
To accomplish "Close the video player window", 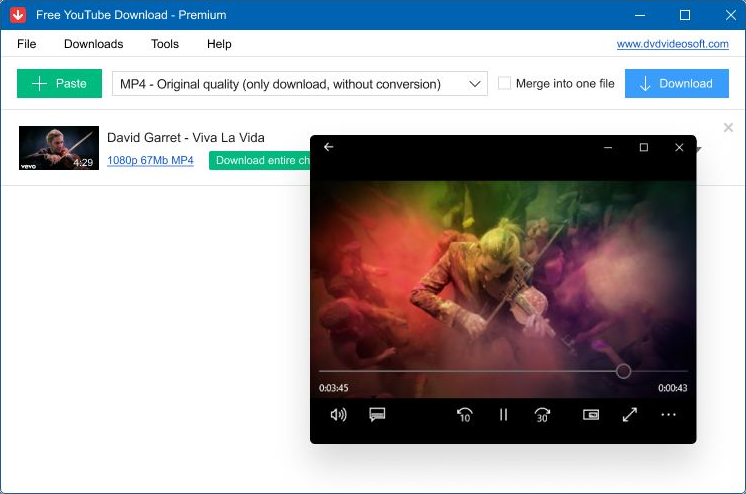I will [679, 148].
